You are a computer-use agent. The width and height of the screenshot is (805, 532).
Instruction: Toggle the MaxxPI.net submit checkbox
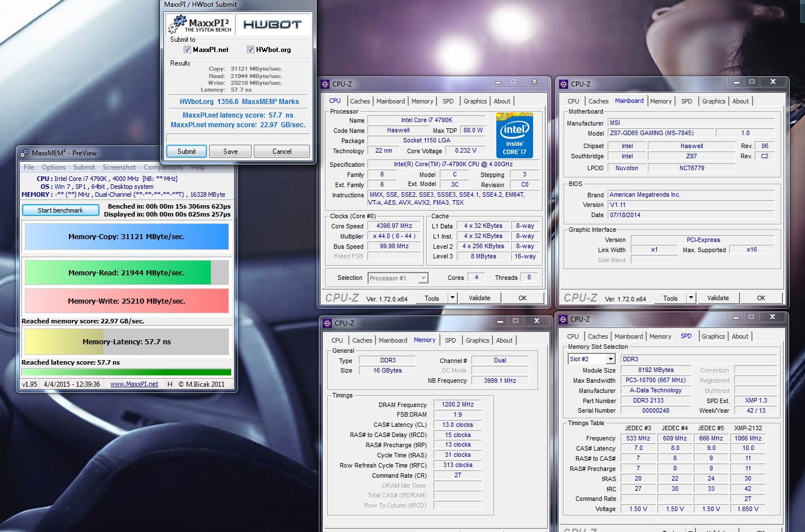click(x=187, y=50)
